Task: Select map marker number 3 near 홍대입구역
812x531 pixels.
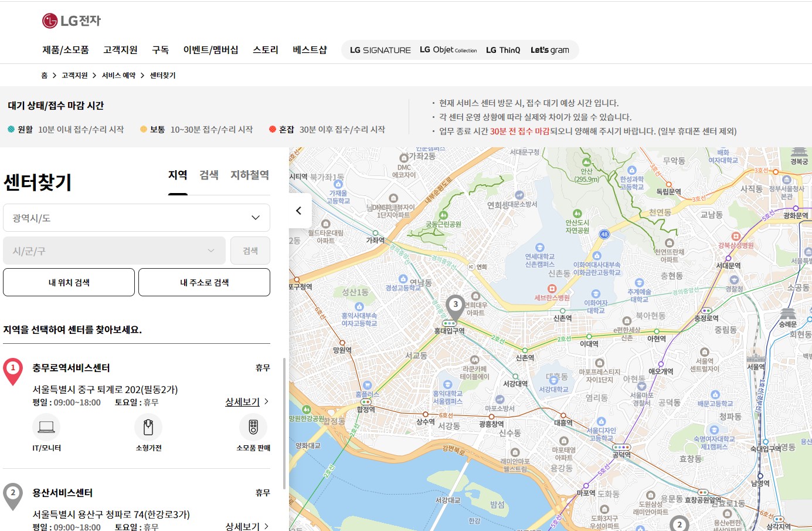Action: click(456, 306)
